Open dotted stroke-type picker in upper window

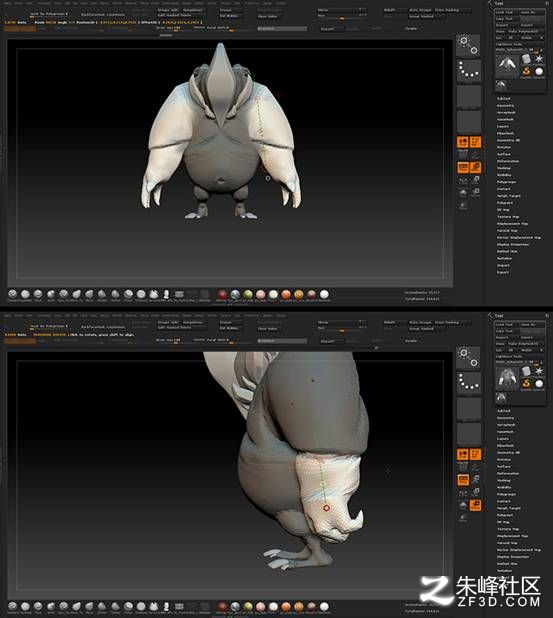468,70
